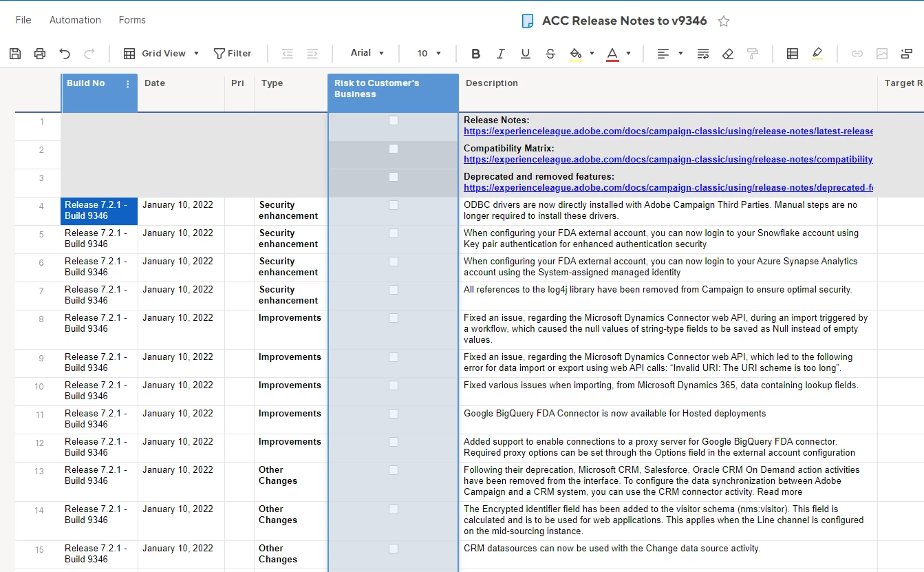Check risk checkbox in row 5

coord(394,233)
